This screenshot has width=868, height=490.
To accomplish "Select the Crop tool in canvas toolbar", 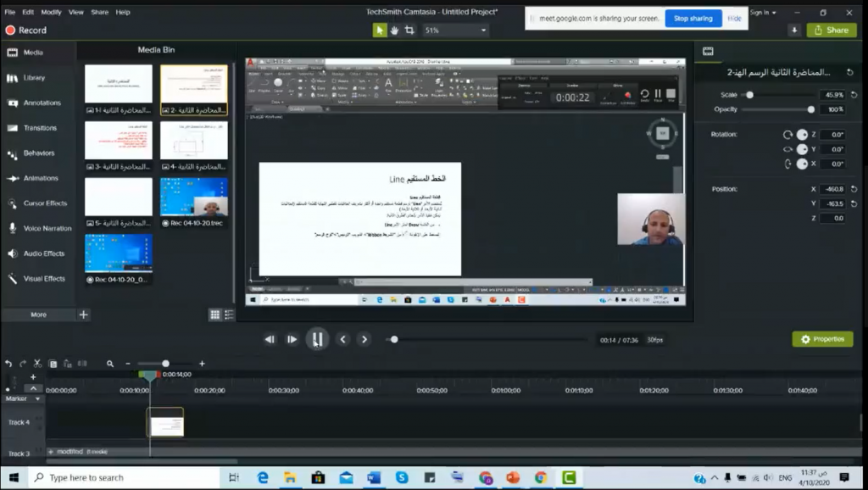I will (x=409, y=30).
